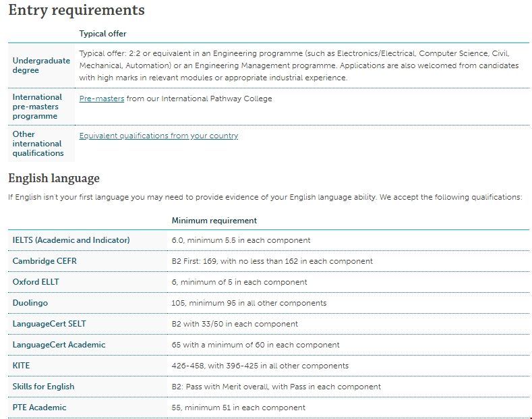This screenshot has width=532, height=419.
Task: Select the KITE row label
Action: (22, 366)
